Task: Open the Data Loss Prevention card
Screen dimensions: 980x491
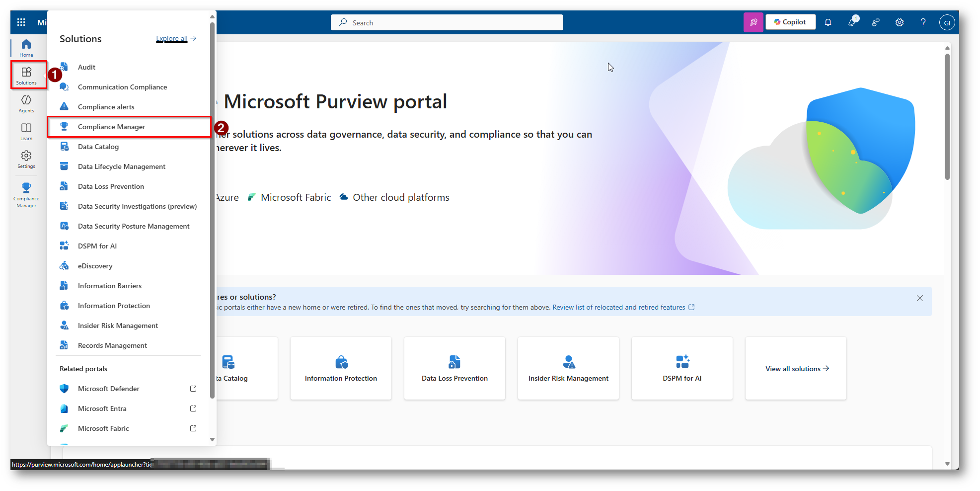Action: (454, 368)
